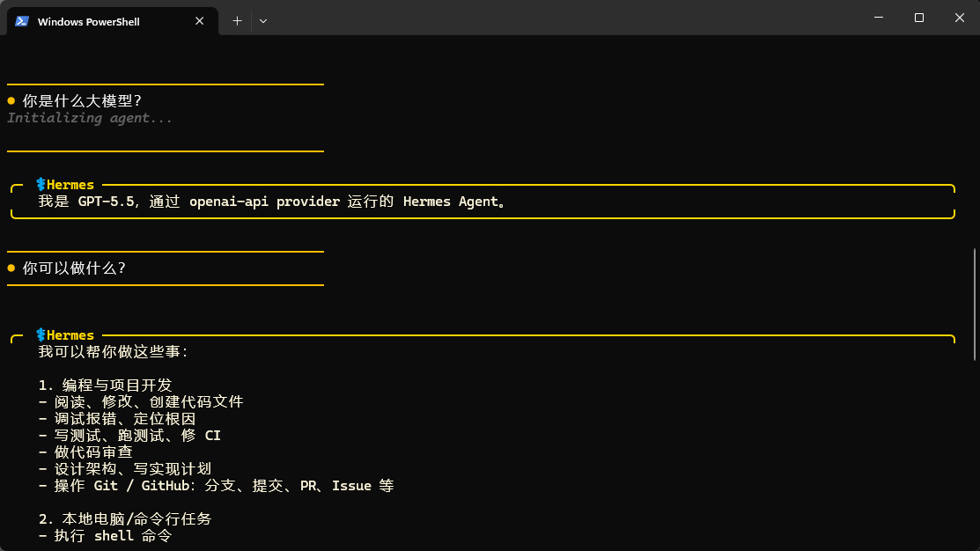
Task: Close the Windows PowerShell tab
Action: coord(199,21)
